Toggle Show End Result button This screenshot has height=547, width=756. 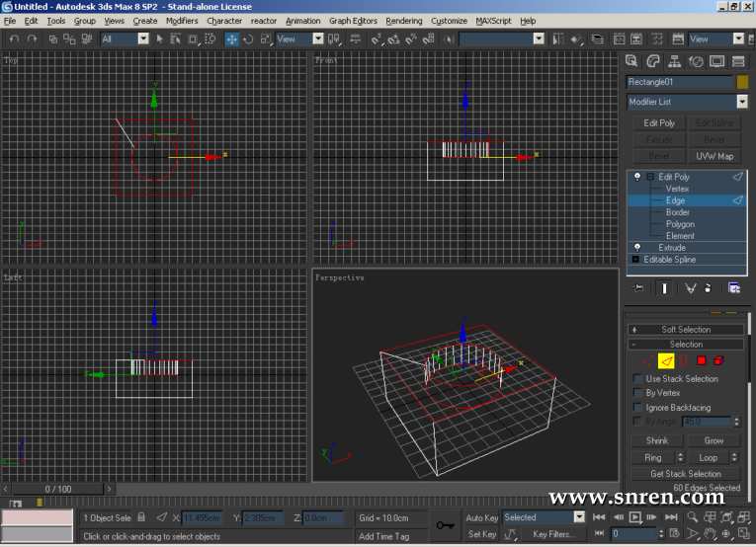pos(664,288)
